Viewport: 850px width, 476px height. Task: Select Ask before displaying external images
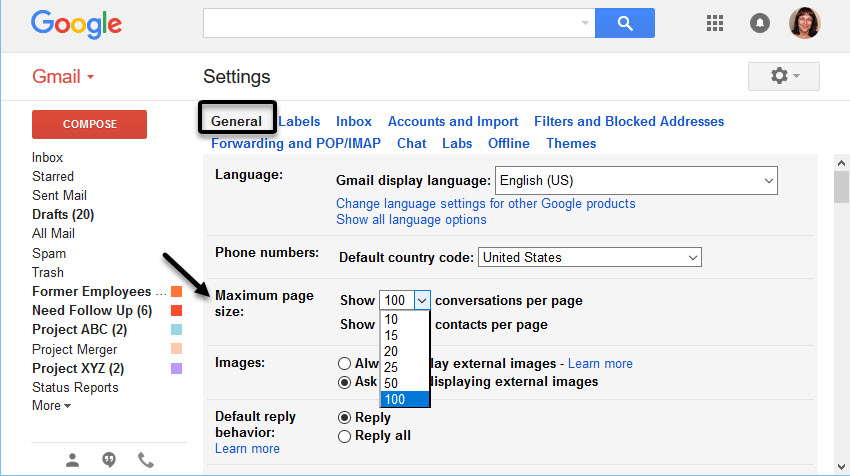tap(344, 382)
